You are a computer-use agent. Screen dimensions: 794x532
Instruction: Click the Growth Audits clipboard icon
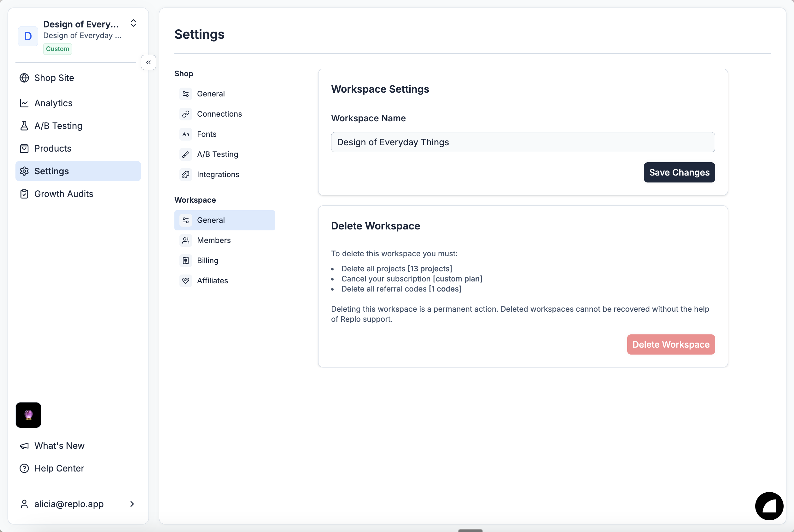click(24, 194)
